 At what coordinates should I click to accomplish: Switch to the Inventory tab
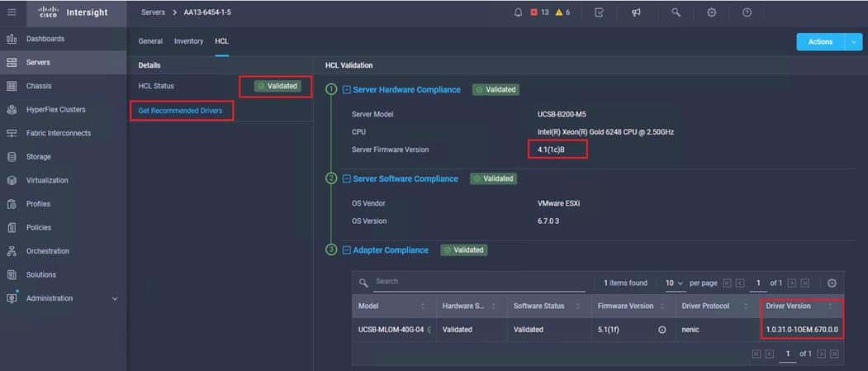pyautogui.click(x=189, y=41)
